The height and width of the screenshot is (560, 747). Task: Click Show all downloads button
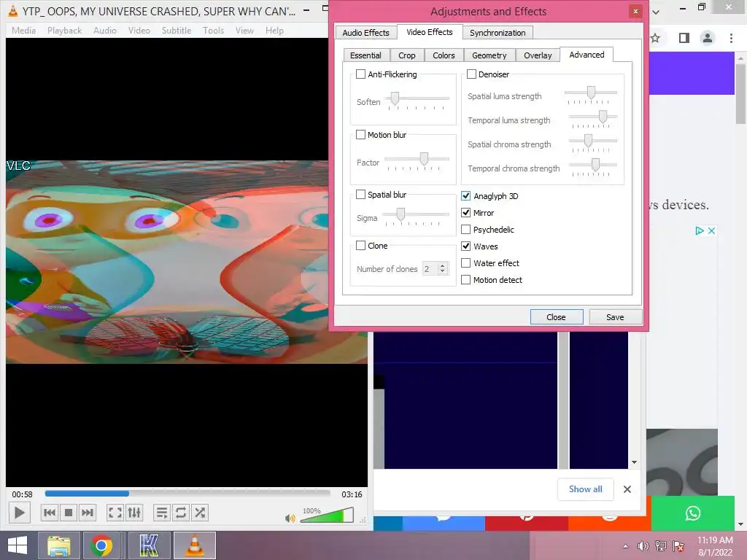pos(586,489)
